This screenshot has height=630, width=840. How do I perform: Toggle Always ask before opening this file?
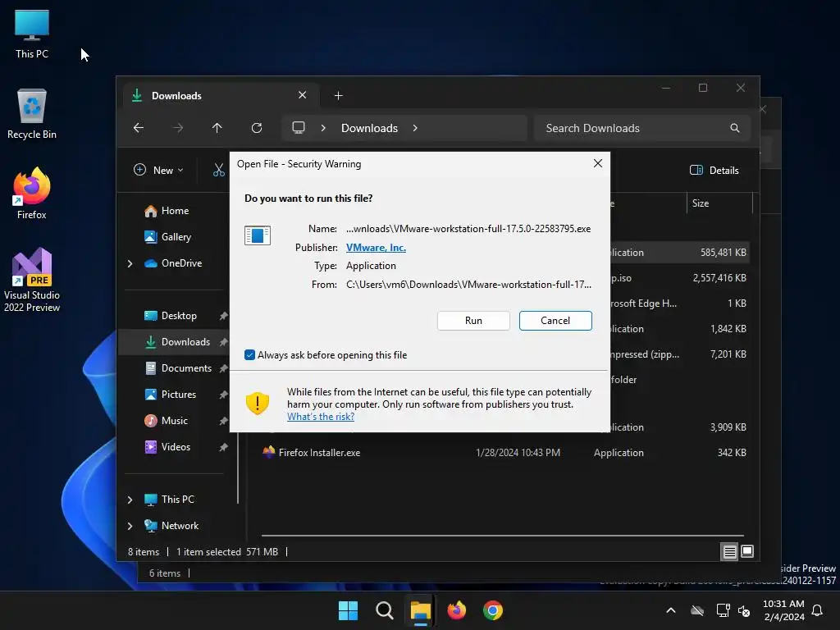coord(249,355)
